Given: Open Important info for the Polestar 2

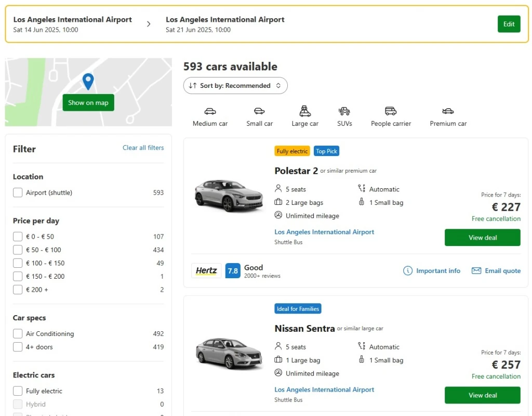Looking at the screenshot, I should (437, 270).
